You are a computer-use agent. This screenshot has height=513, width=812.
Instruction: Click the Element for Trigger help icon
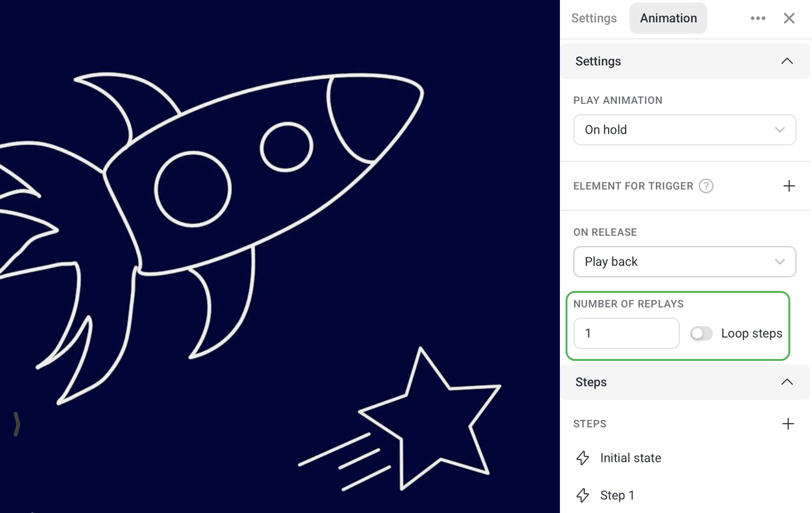[706, 186]
